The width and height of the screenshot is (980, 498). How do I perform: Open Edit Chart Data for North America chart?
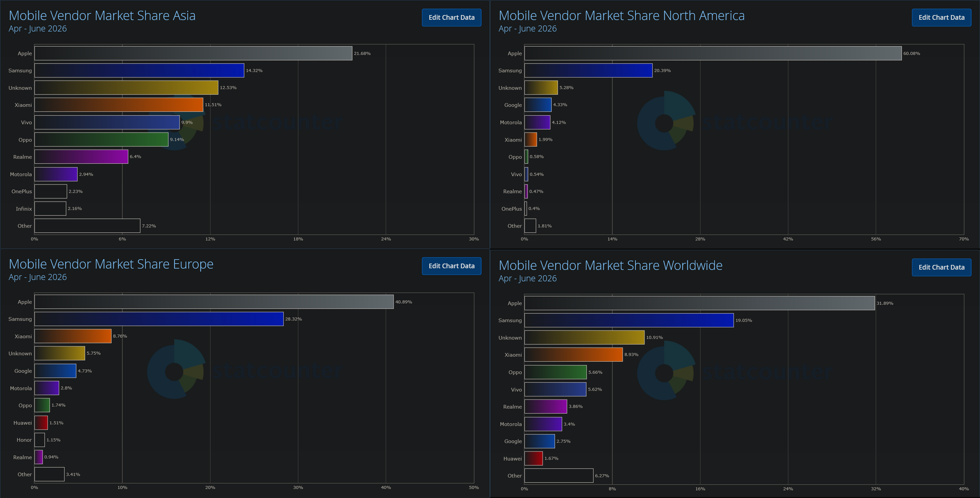(x=941, y=17)
